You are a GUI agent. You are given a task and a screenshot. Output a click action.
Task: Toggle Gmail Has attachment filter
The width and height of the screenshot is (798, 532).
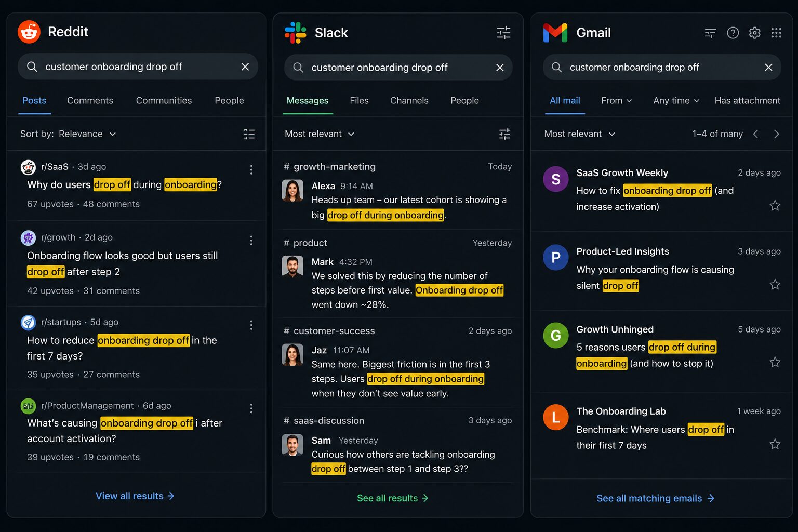(x=747, y=101)
